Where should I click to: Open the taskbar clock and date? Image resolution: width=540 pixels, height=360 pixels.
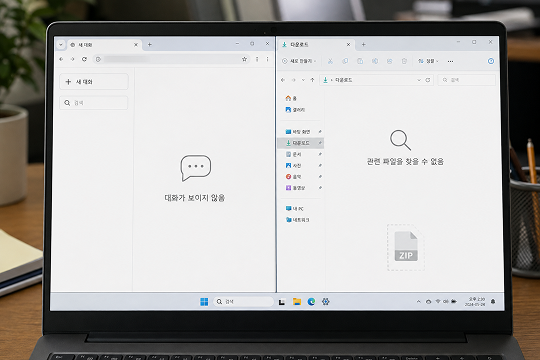[475, 302]
